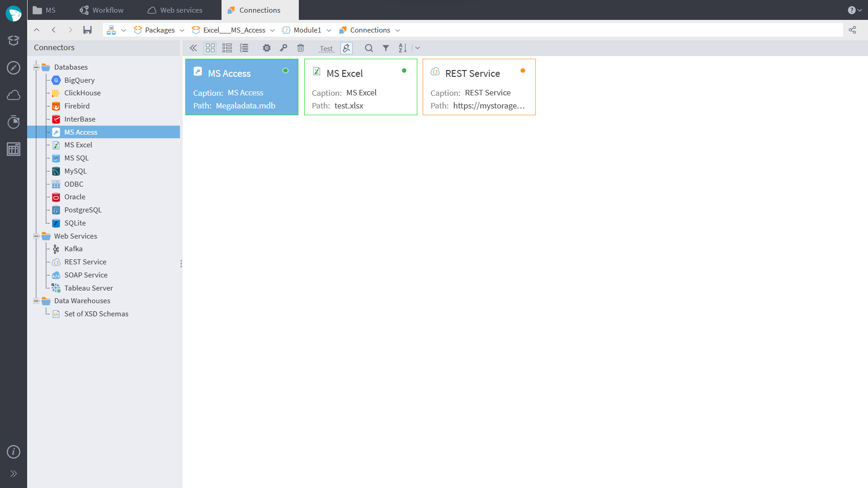Image resolution: width=868 pixels, height=488 pixels.
Task: Toggle the activate connection plug icon
Action: point(346,48)
